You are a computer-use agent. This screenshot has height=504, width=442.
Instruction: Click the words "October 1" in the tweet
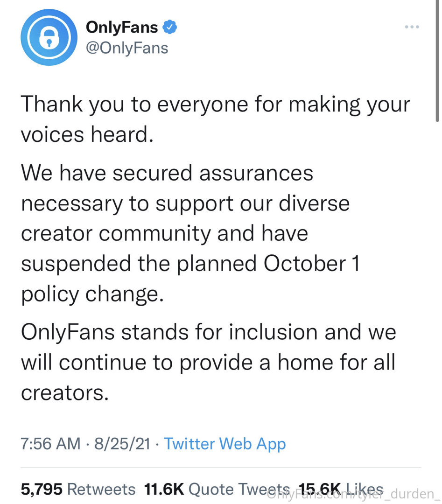tap(312, 264)
